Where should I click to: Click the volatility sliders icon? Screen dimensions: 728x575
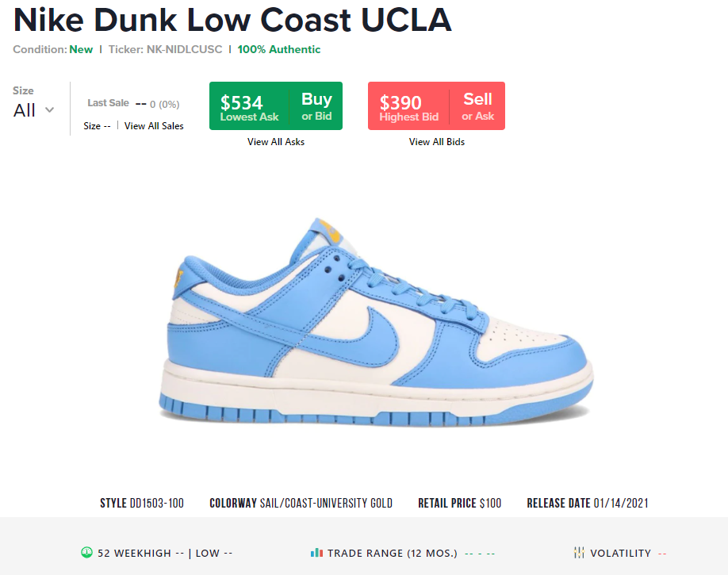click(579, 553)
